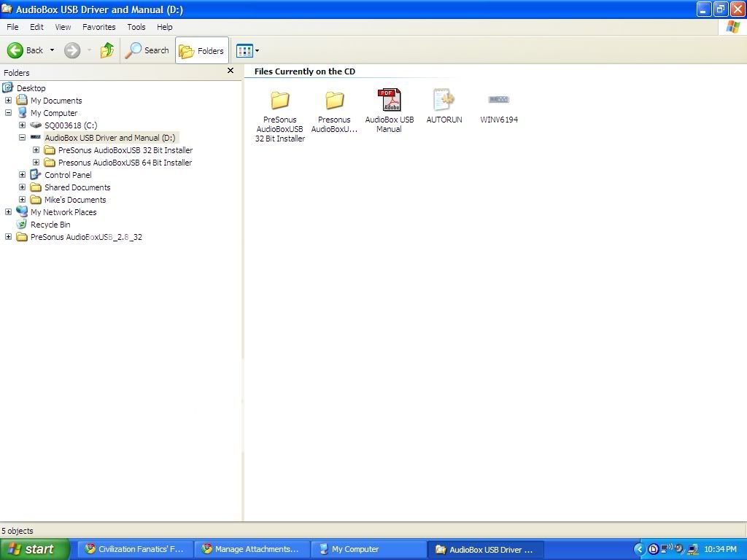Click the Forward arrow icon in toolbar

pos(72,50)
